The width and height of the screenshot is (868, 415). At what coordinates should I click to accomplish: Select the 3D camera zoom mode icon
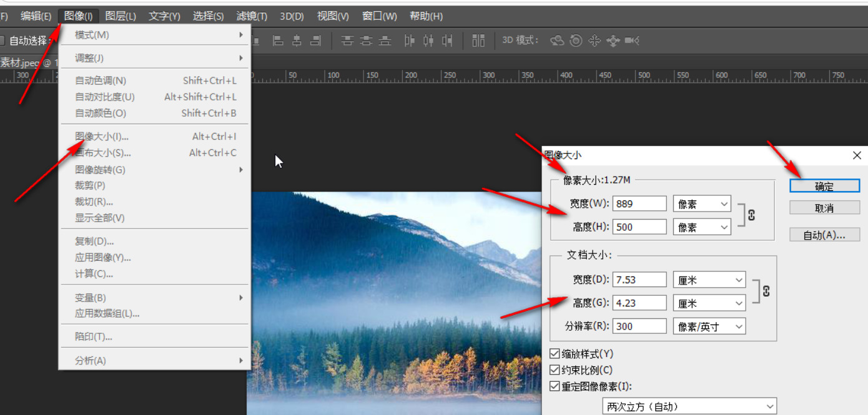click(632, 41)
